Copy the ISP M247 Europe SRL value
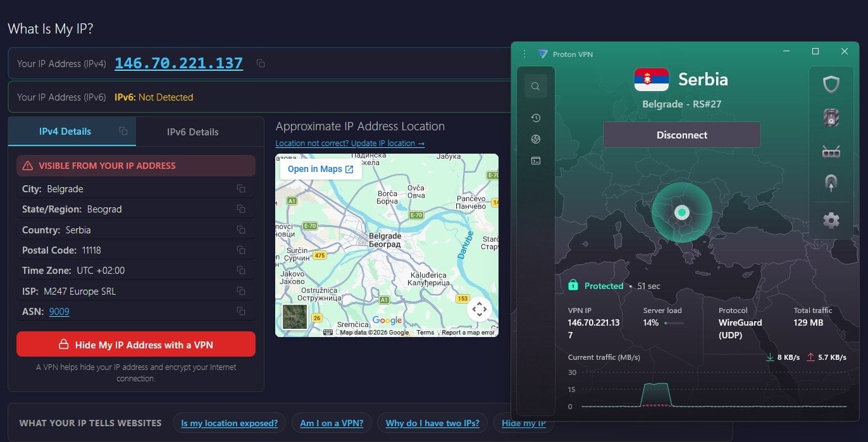 [241, 291]
